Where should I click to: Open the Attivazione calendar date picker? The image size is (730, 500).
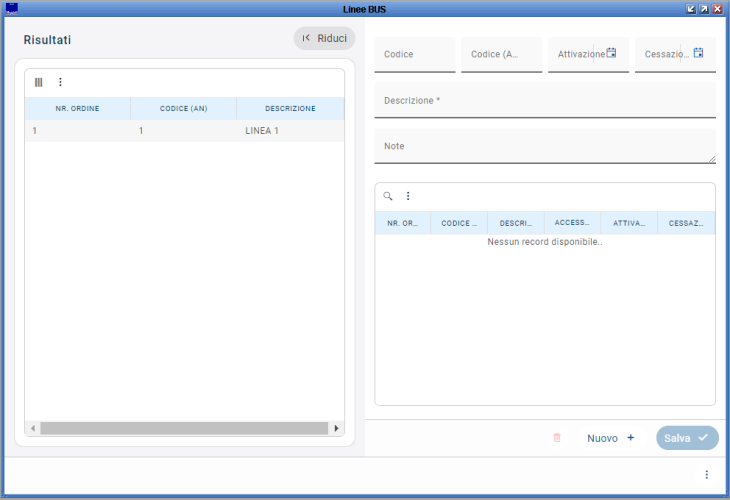(612, 53)
